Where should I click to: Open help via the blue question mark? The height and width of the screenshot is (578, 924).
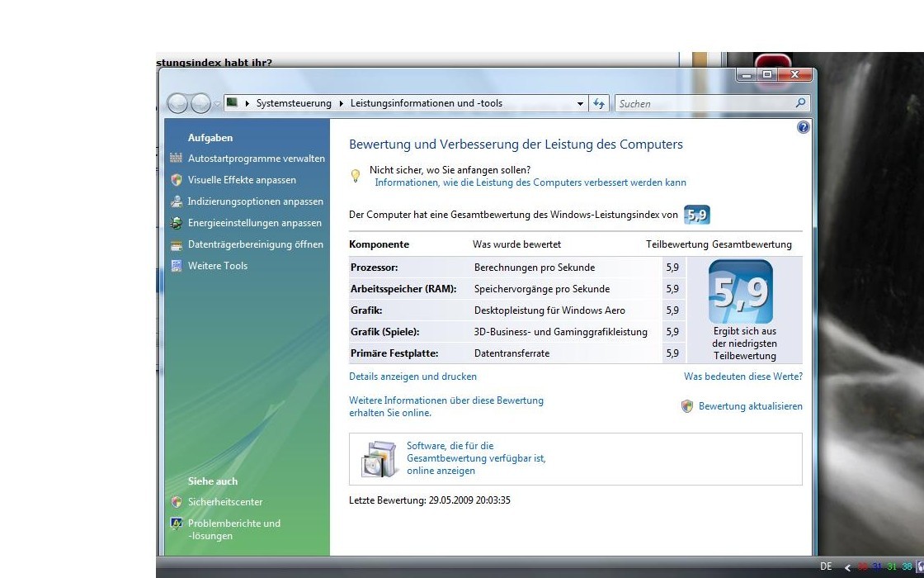(x=804, y=127)
